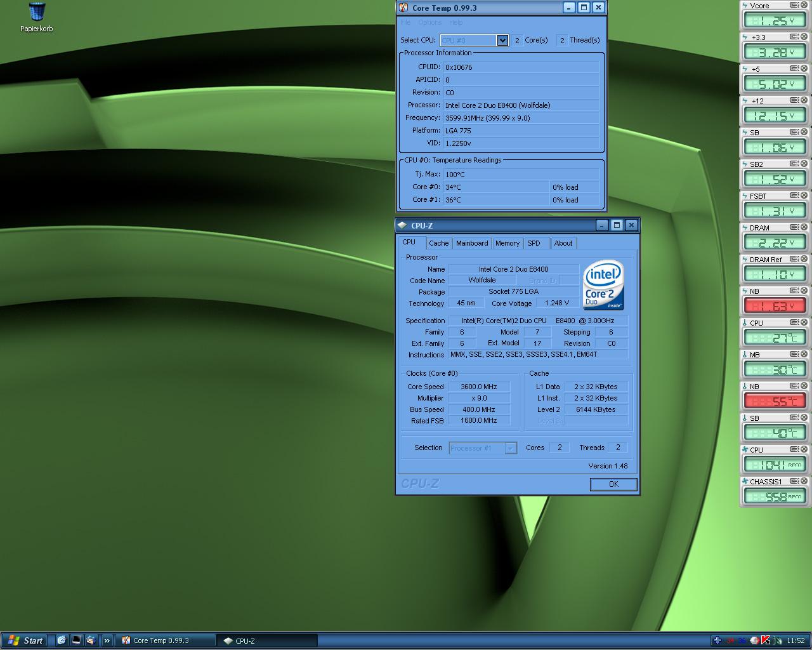Click the Core Temp title bar icon
Image resolution: width=812 pixels, height=650 pixels.
403,8
